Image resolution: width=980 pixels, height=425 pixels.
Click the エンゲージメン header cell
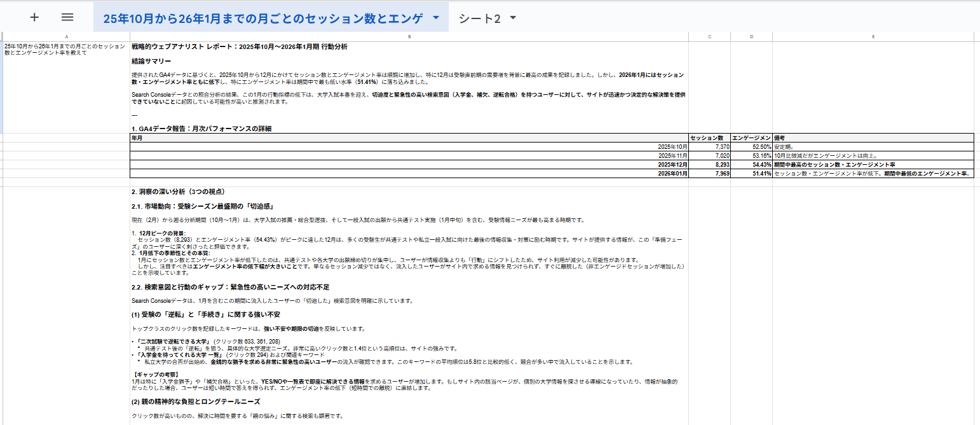click(752, 137)
